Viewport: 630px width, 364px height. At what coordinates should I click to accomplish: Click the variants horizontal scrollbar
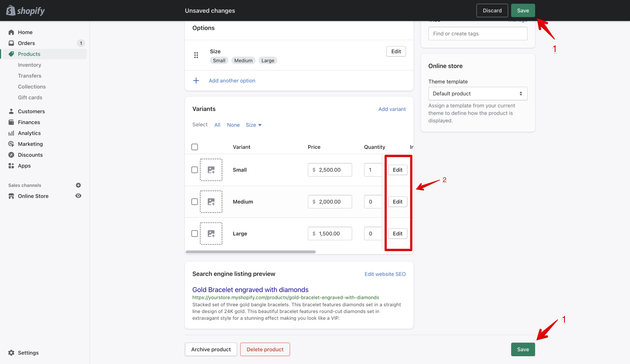tap(250, 252)
